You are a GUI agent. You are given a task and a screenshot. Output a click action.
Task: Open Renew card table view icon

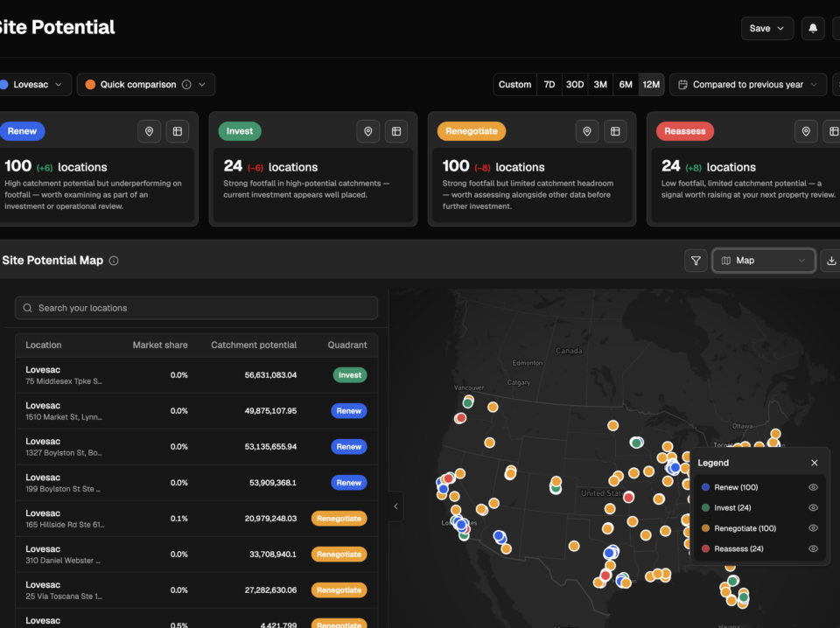point(178,131)
